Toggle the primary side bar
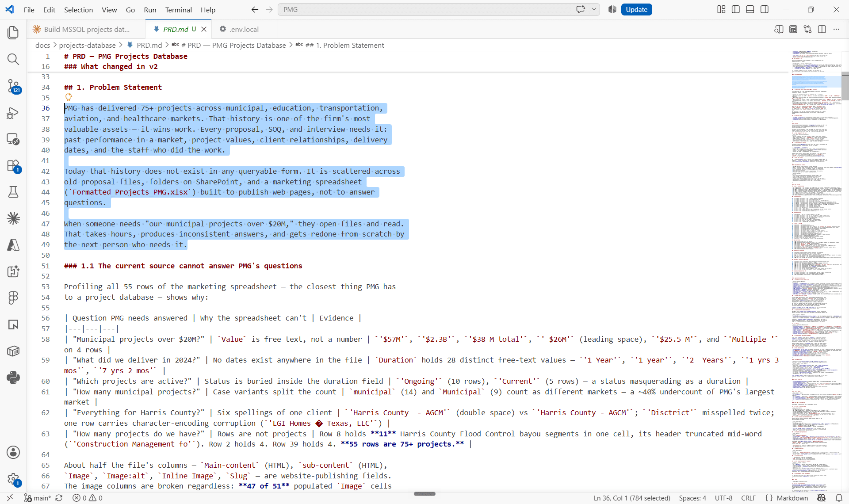 (x=736, y=10)
